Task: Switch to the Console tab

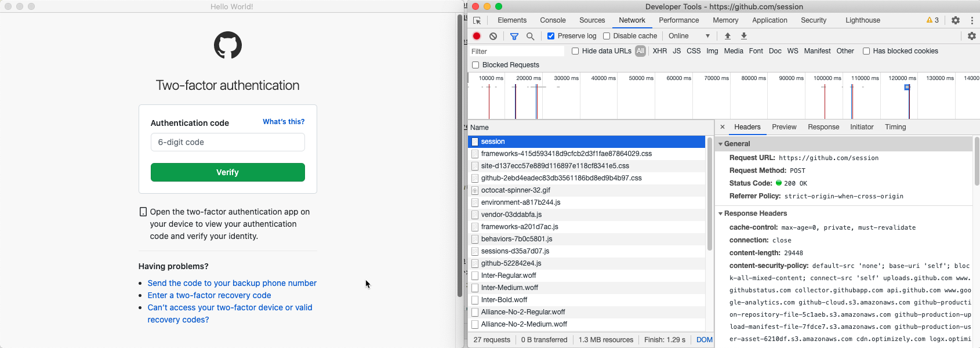Action: pos(553,20)
